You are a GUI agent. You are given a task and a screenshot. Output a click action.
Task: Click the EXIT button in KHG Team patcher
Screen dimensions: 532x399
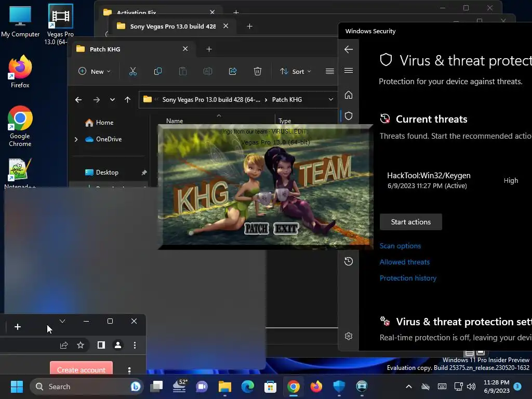(x=286, y=229)
